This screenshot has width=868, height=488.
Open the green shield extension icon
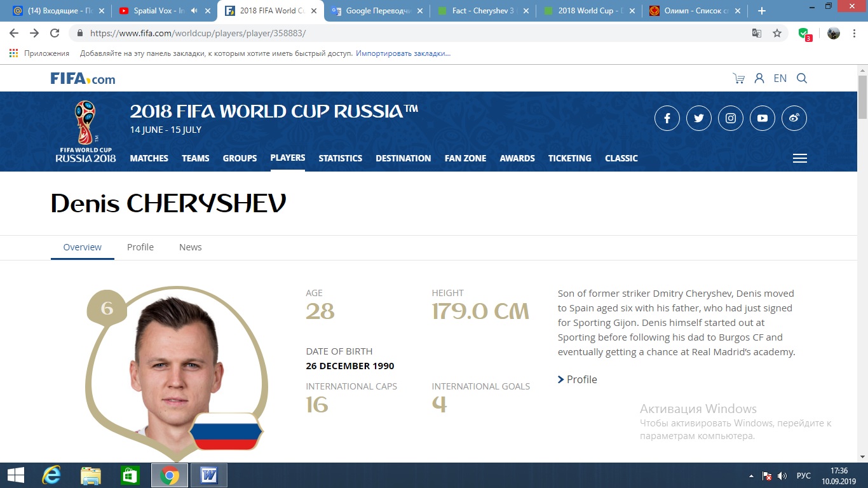804,34
